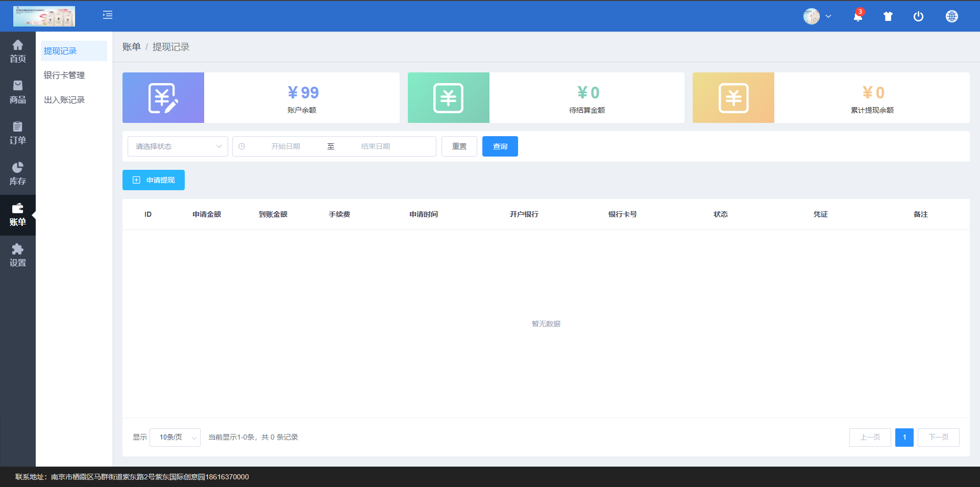The image size is (980, 487).
Task: Open 订单 orders in sidebar
Action: coord(18,133)
